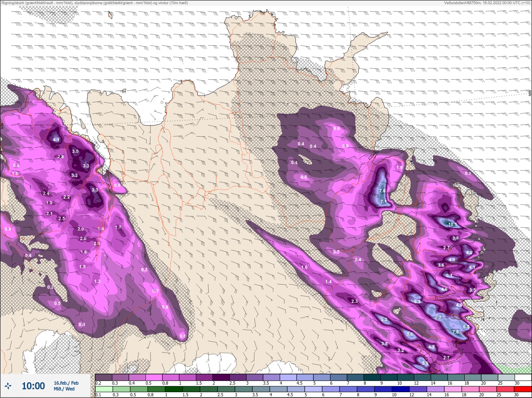
Task: Click the 1.7 precipitation value on the map
Action: click(118, 227)
